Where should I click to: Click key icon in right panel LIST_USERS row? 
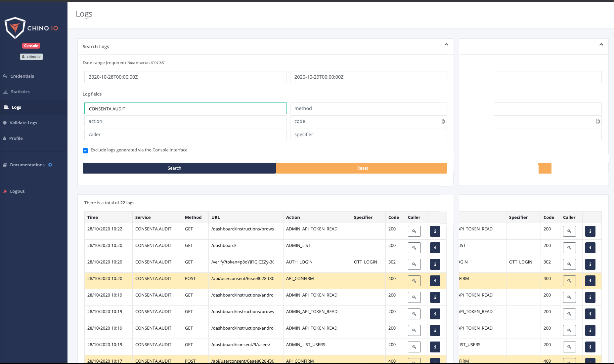pyautogui.click(x=569, y=347)
